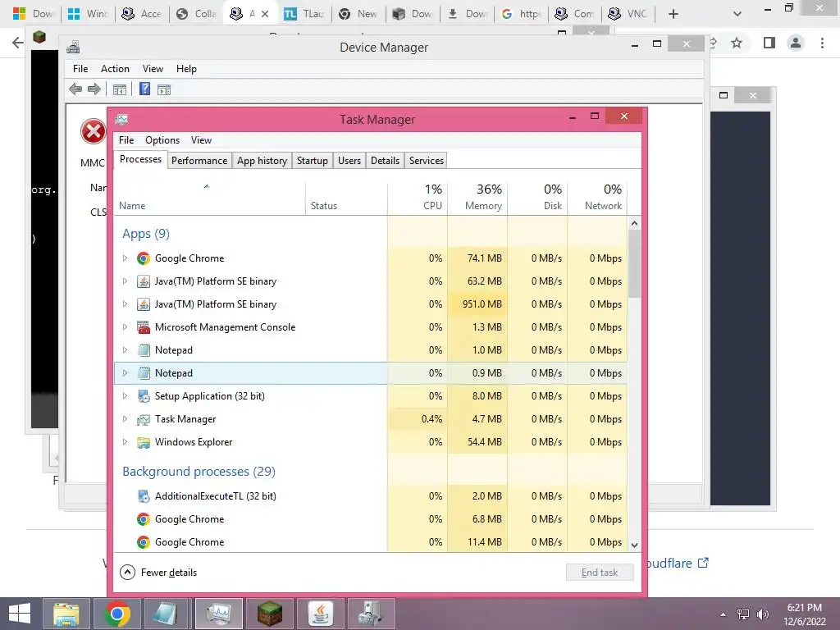Open Task Manager Options menu

click(162, 140)
